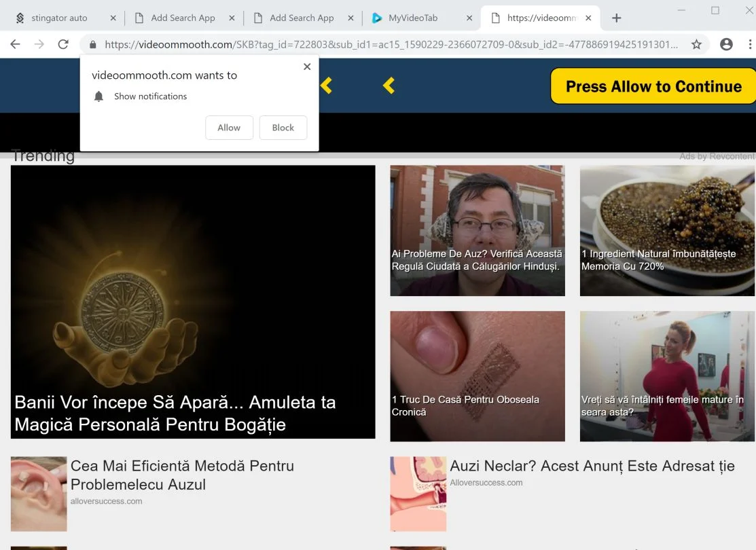Click the Press Allow to Continue banner
Screen dimensions: 756x550
pyautogui.click(x=653, y=86)
